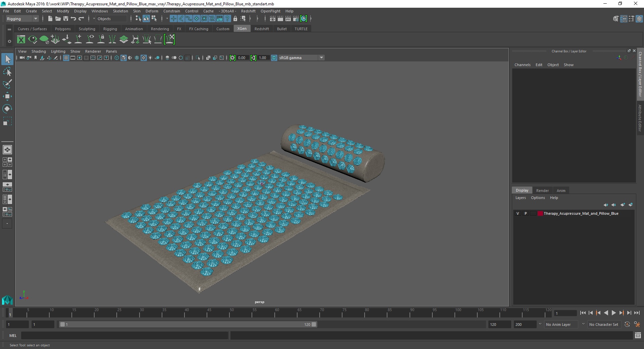Toggle textured display checker icon

[144, 58]
